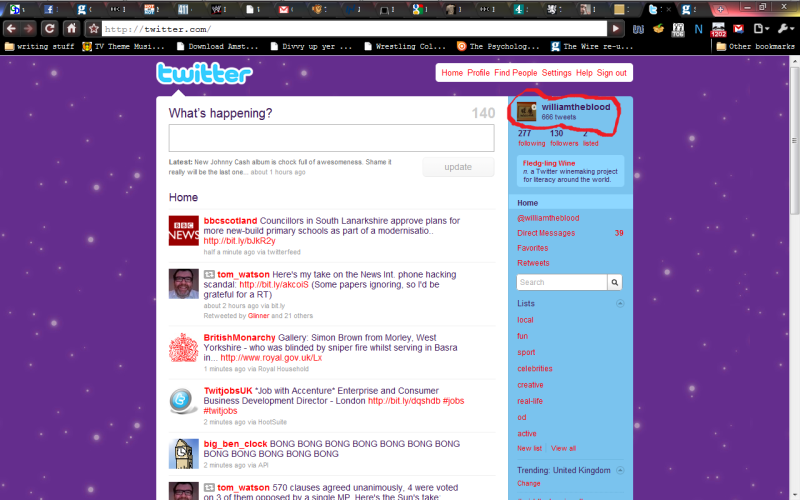Click the blue N extension icon

(x=698, y=29)
